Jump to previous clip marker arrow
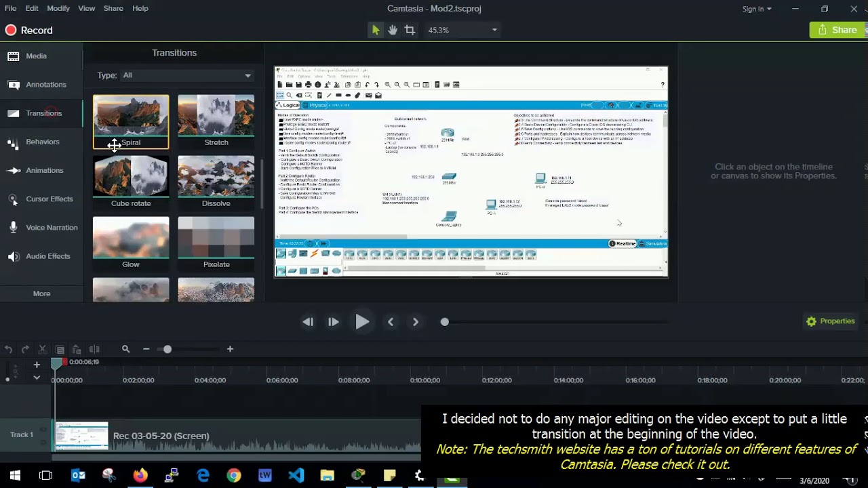The image size is (868, 488). [x=391, y=322]
